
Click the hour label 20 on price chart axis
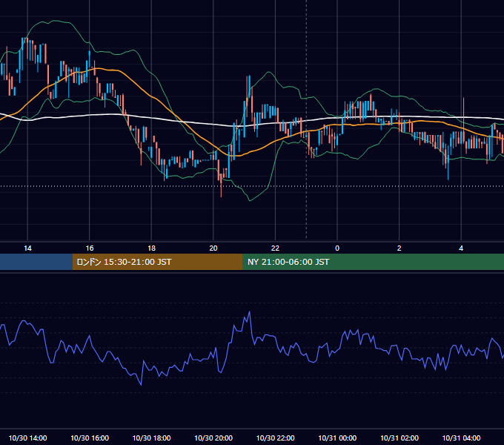coord(213,248)
